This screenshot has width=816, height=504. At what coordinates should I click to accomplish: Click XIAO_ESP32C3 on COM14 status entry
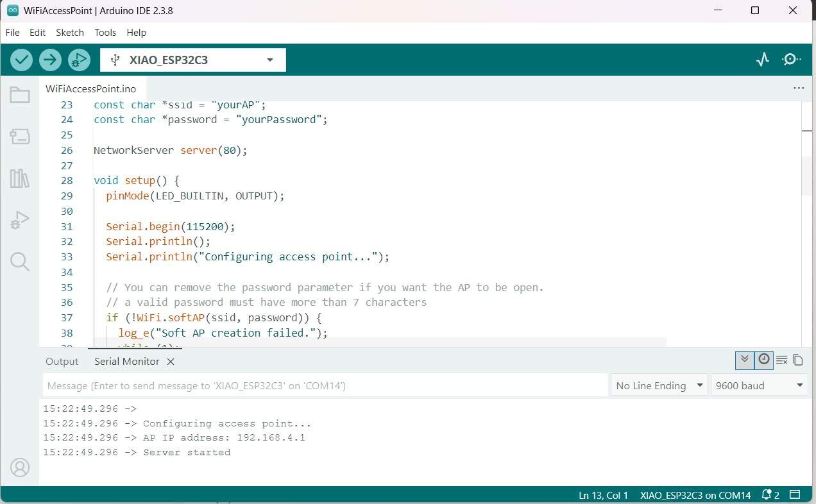695,495
